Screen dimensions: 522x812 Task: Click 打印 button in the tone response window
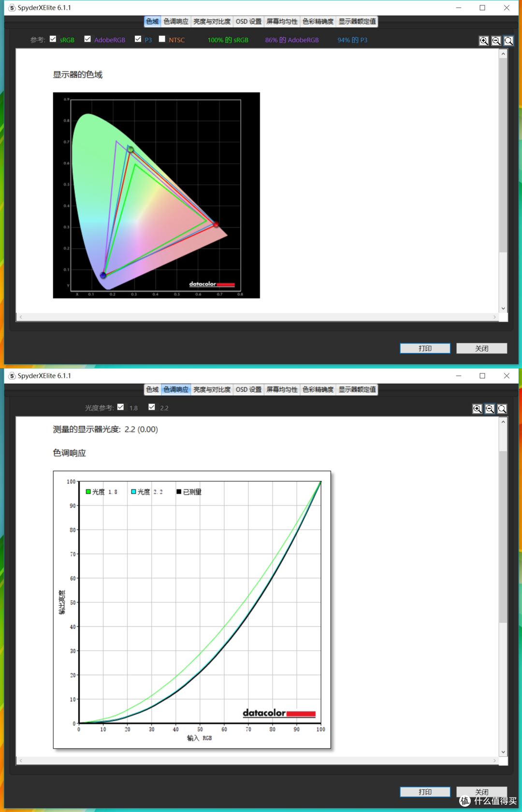[x=425, y=792]
